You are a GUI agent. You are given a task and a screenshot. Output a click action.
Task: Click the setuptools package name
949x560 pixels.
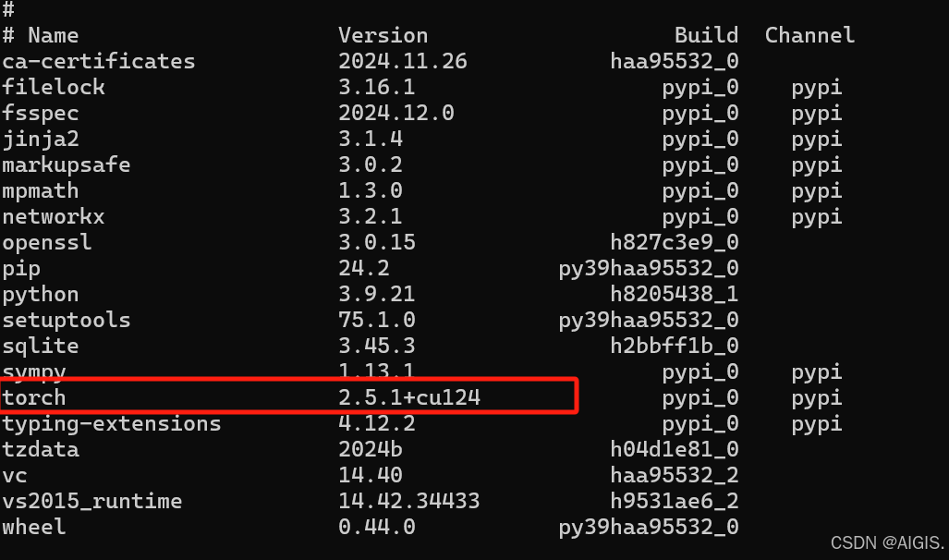tap(67, 321)
